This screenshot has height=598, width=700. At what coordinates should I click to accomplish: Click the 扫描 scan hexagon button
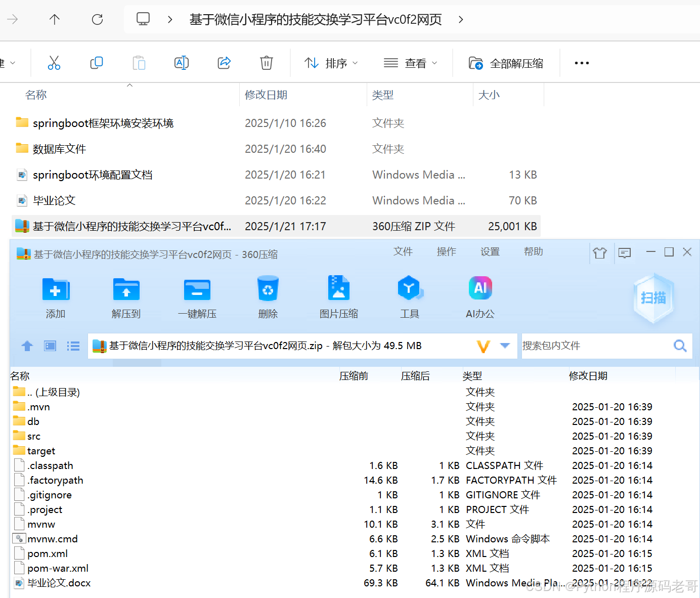coord(653,298)
